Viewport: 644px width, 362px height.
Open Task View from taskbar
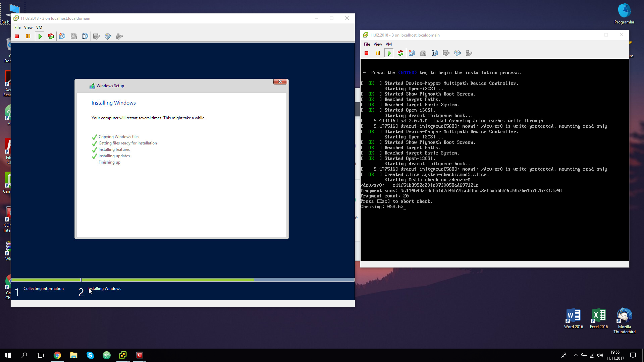pyautogui.click(x=40, y=355)
